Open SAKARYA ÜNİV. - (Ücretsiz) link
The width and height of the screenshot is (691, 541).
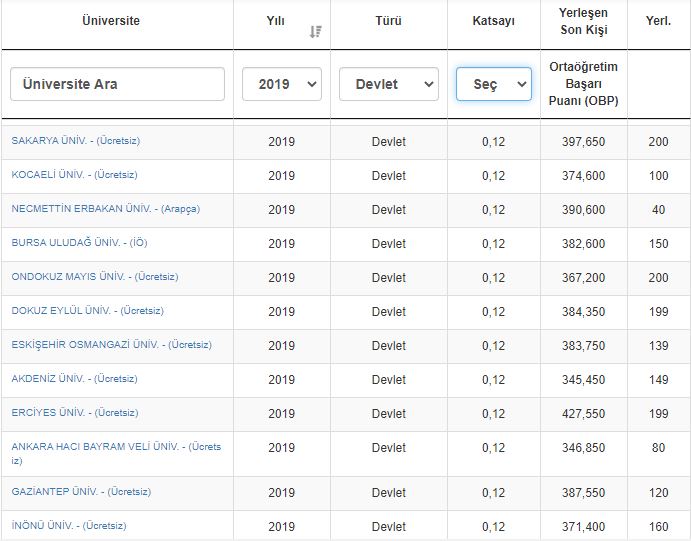click(76, 141)
